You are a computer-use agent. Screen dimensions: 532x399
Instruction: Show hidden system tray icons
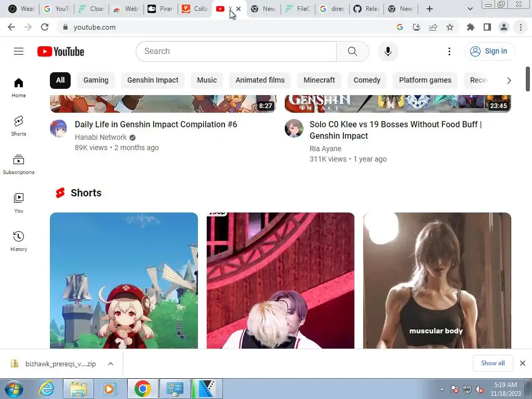[442, 389]
